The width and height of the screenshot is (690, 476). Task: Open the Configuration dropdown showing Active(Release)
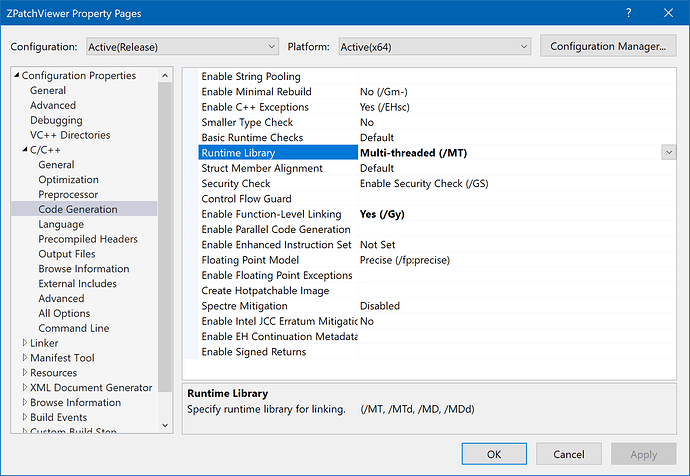pyautogui.click(x=182, y=47)
